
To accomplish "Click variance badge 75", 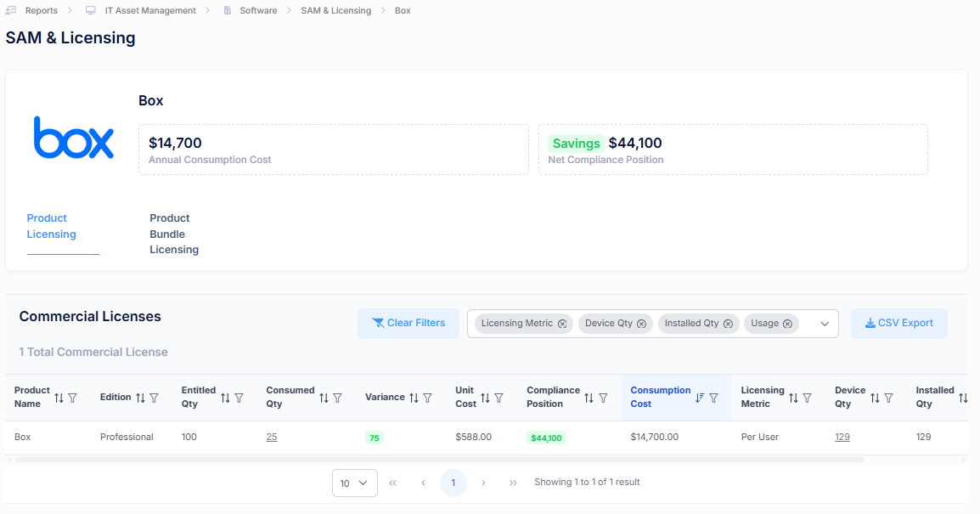I will 375,438.
